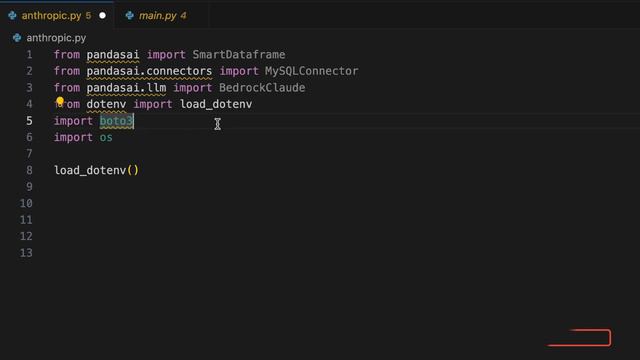This screenshot has height=360, width=640.
Task: Select the anthropic.py tab
Action: point(57,16)
